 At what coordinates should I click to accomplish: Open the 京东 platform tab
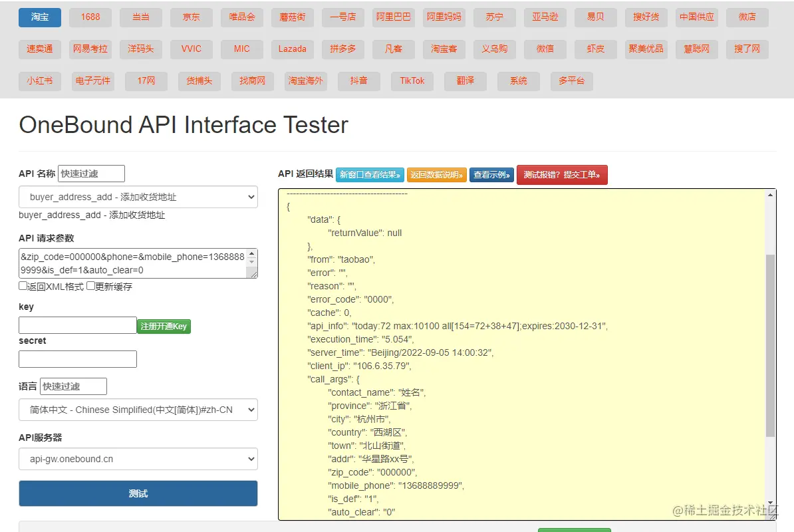(192, 17)
